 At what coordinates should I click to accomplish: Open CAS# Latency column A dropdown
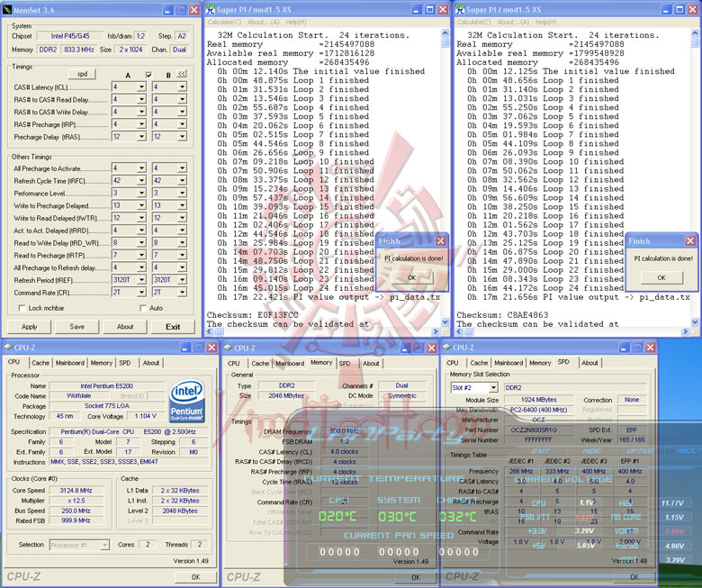pyautogui.click(x=141, y=86)
